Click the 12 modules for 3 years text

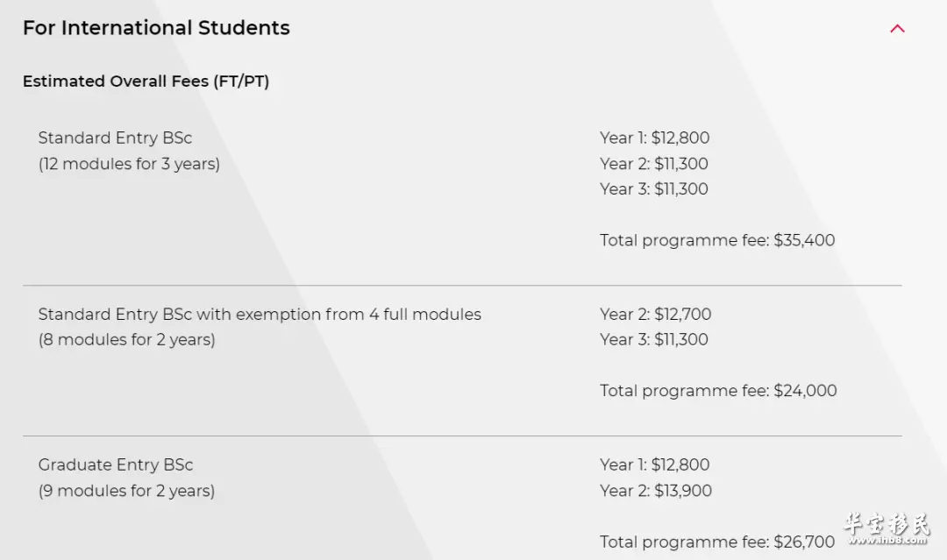[x=129, y=164]
